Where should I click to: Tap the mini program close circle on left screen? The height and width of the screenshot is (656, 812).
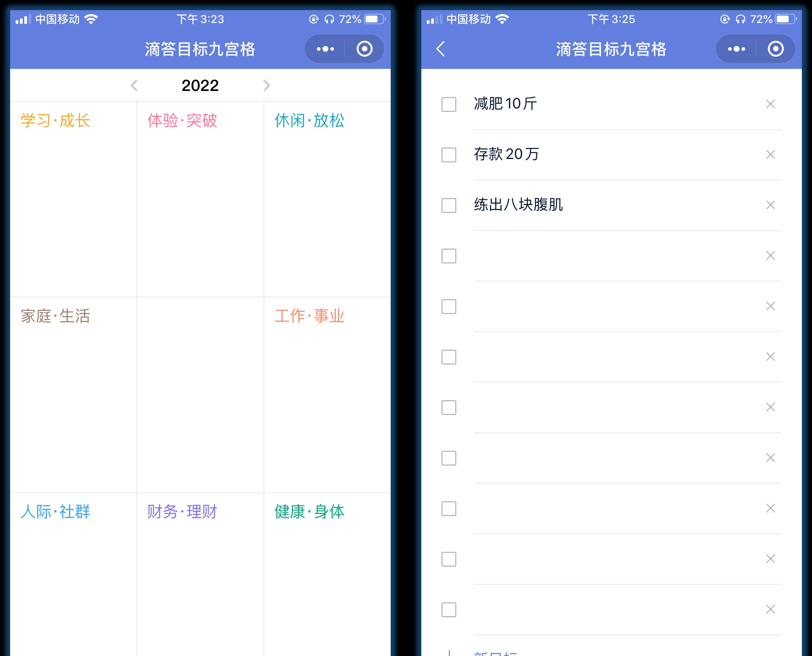[364, 49]
